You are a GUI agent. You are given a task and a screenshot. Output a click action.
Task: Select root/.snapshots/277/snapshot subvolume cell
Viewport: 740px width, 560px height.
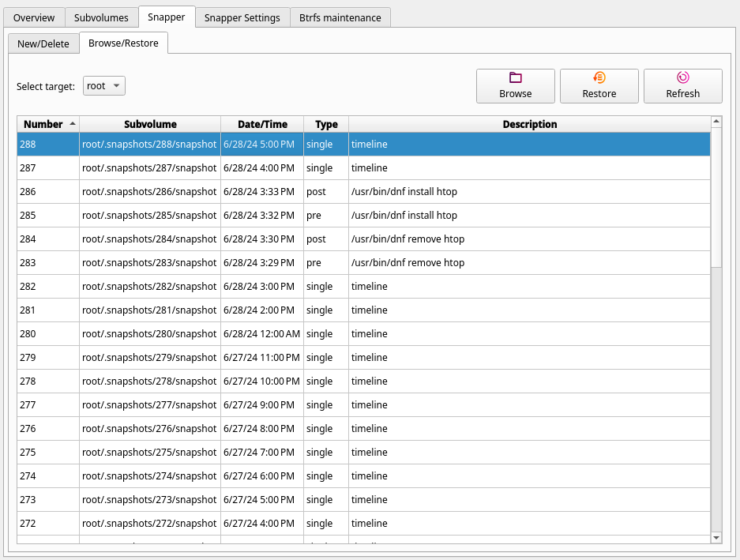click(149, 404)
